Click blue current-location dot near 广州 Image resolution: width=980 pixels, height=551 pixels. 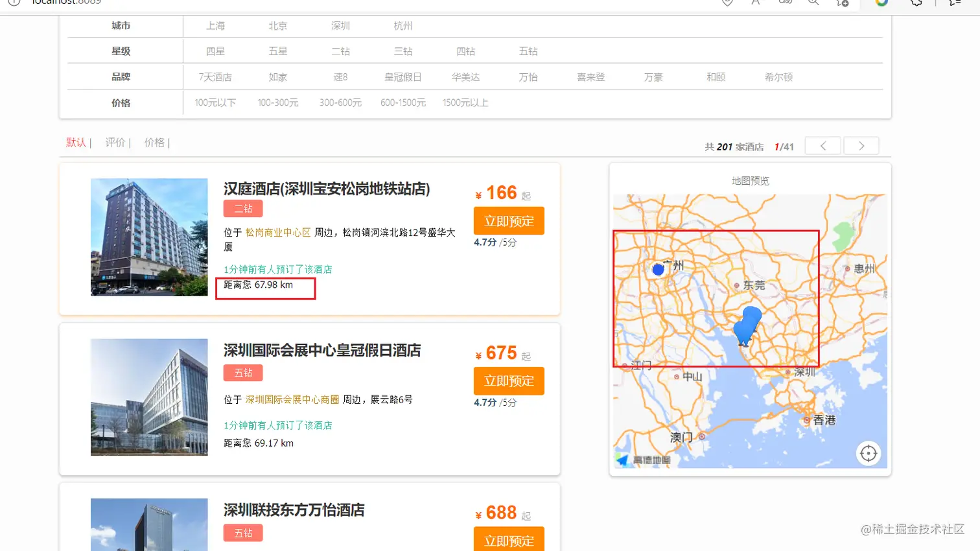[x=658, y=269]
